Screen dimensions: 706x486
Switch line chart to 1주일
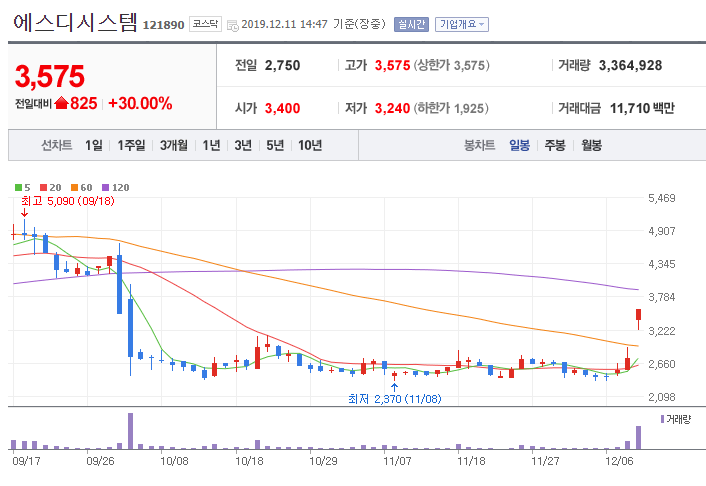(131, 145)
